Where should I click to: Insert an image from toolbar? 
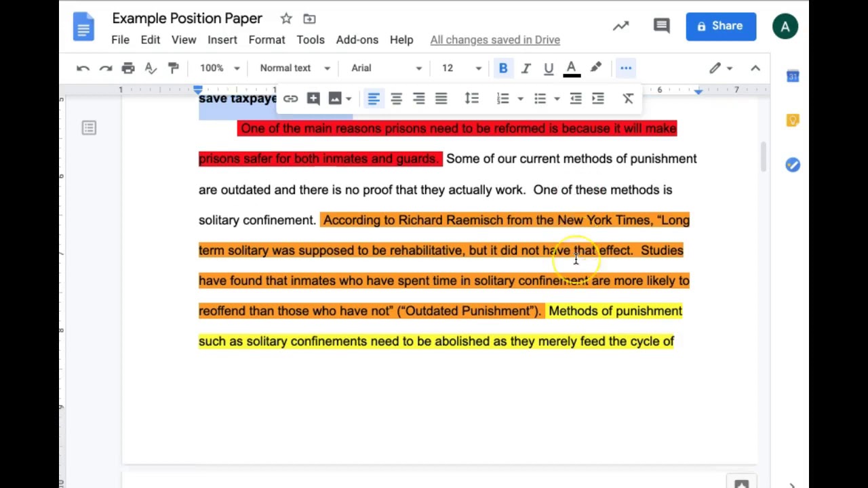335,99
